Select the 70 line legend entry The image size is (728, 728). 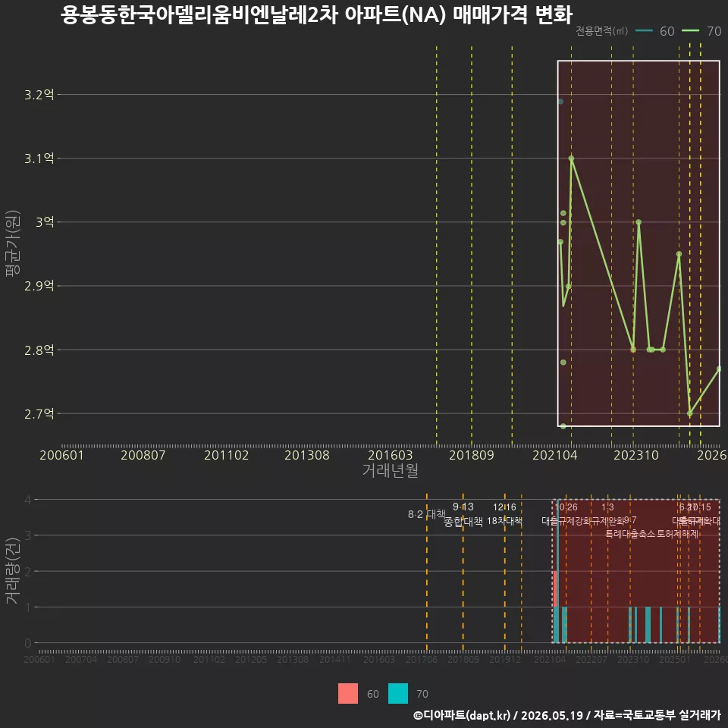click(x=701, y=31)
